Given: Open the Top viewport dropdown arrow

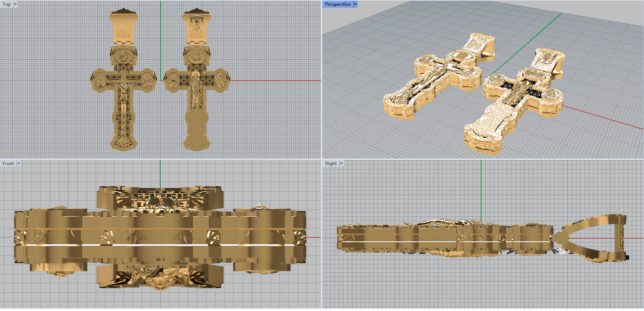Looking at the screenshot, I should pos(16,4).
